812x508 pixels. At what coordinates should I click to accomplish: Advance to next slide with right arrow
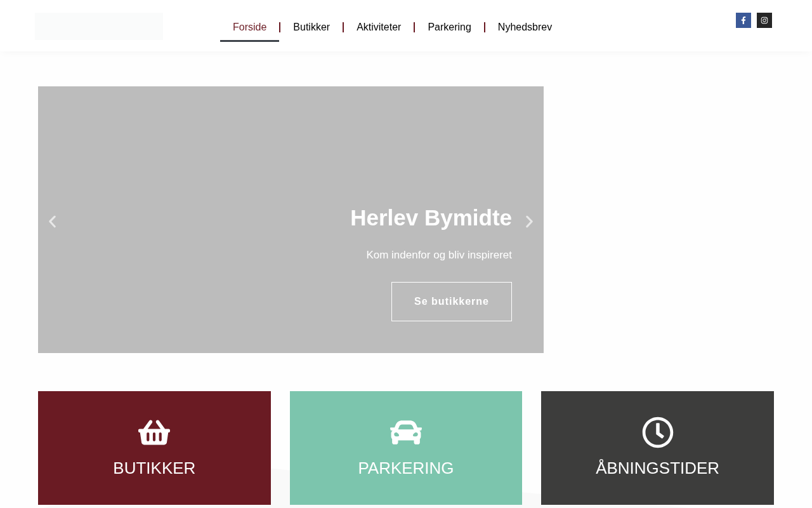[x=529, y=222]
